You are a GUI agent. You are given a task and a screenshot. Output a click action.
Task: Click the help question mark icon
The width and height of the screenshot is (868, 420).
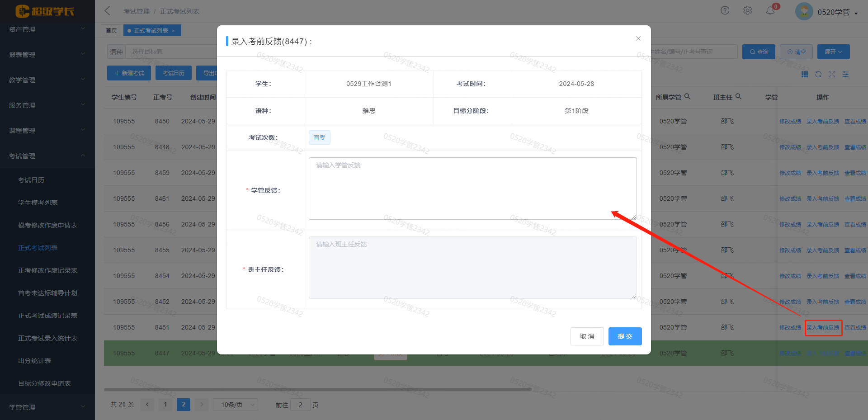point(725,10)
